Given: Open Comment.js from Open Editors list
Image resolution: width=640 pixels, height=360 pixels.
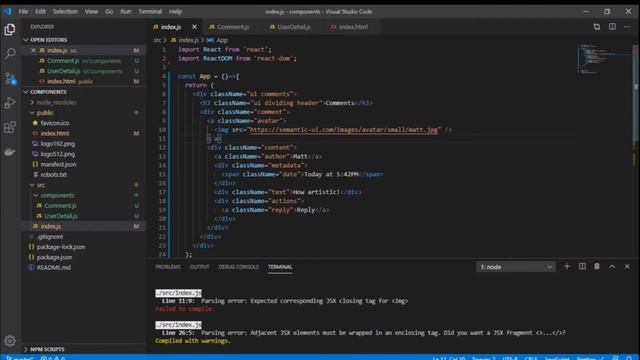Looking at the screenshot, I should [x=84, y=60].
